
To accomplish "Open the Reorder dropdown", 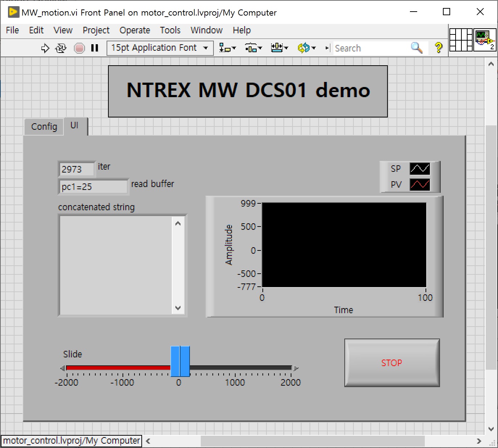I will 307,48.
